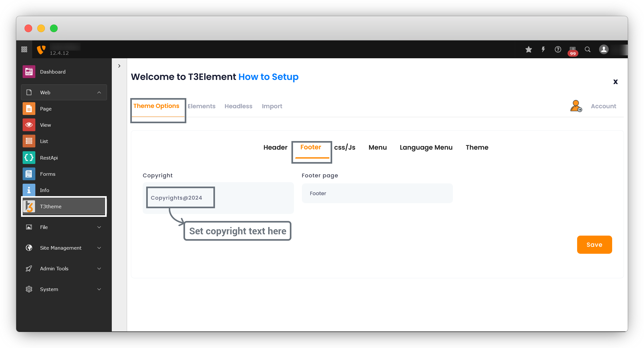Open the How to Setup link
Screen dimensions: 644x348
click(x=268, y=77)
